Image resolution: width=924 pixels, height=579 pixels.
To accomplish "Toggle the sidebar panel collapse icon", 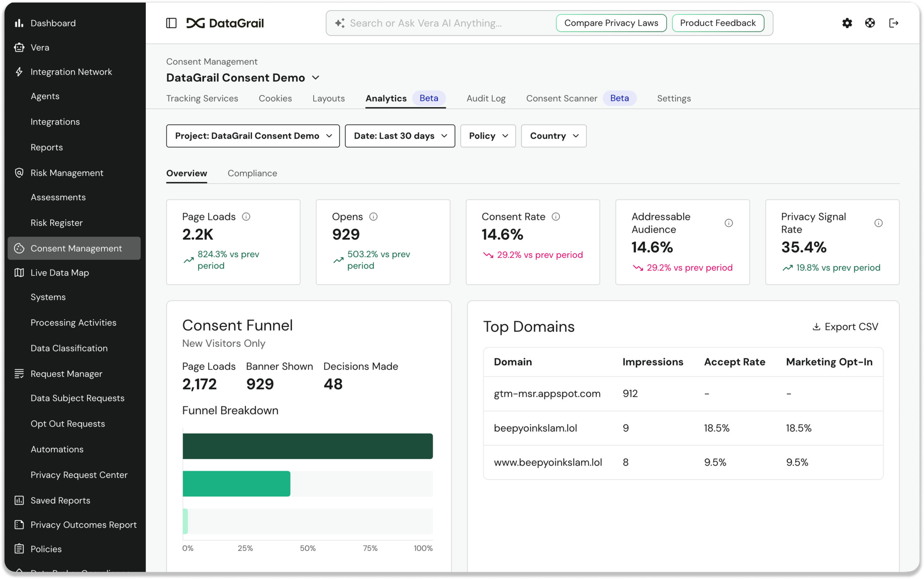I will tap(171, 23).
